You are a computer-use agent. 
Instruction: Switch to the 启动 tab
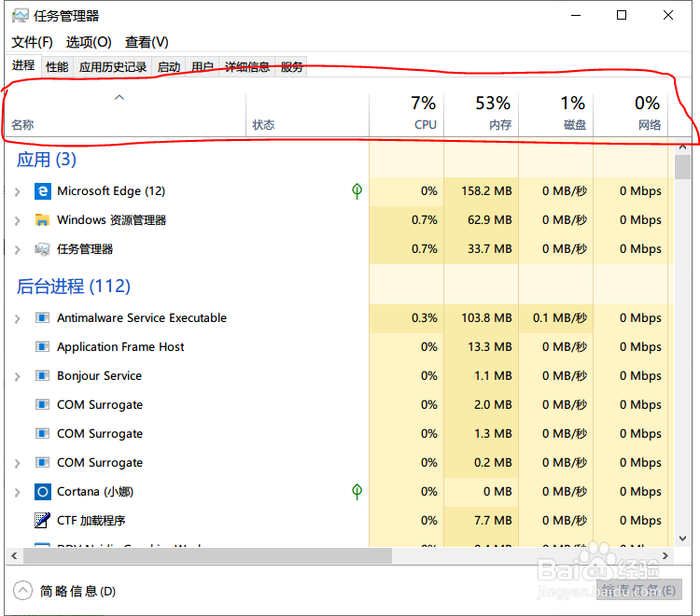pos(169,67)
